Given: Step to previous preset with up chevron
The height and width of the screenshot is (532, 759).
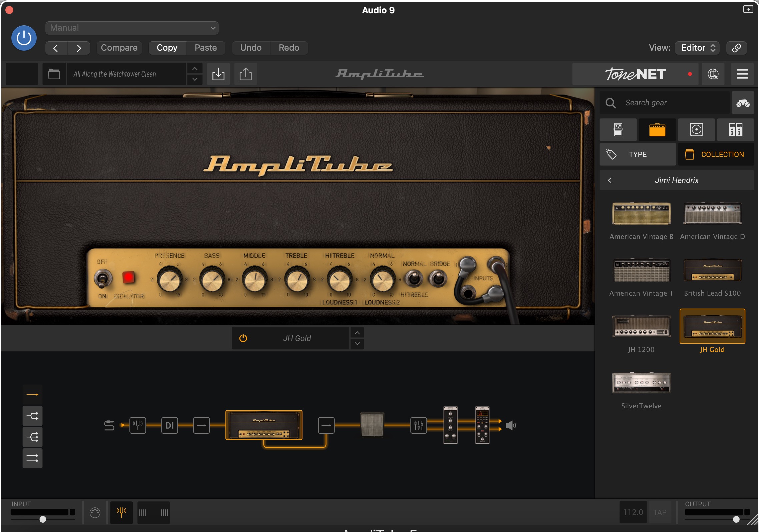Looking at the screenshot, I should (x=195, y=69).
